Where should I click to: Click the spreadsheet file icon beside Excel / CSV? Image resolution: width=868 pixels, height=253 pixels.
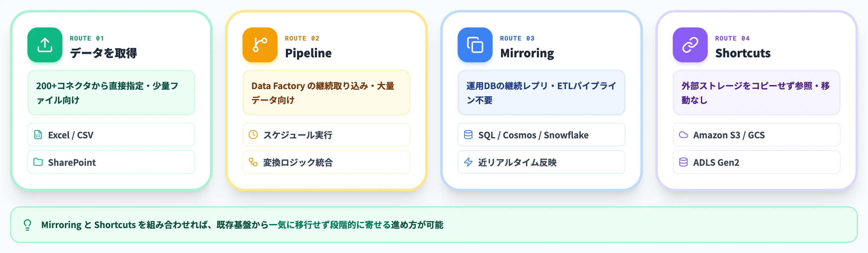click(x=38, y=135)
